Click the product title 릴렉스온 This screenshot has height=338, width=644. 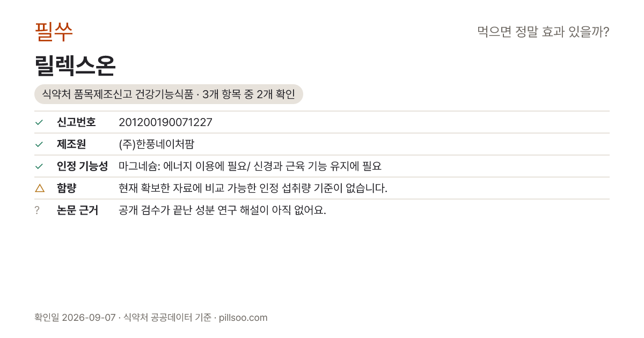pos(75,65)
